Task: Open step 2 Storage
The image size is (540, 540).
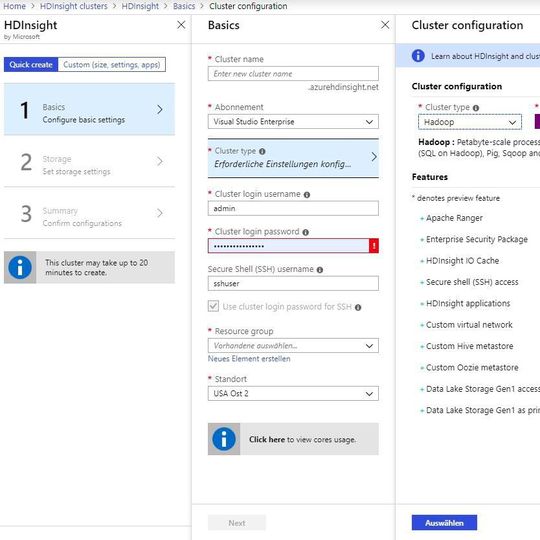Action: 90,162
